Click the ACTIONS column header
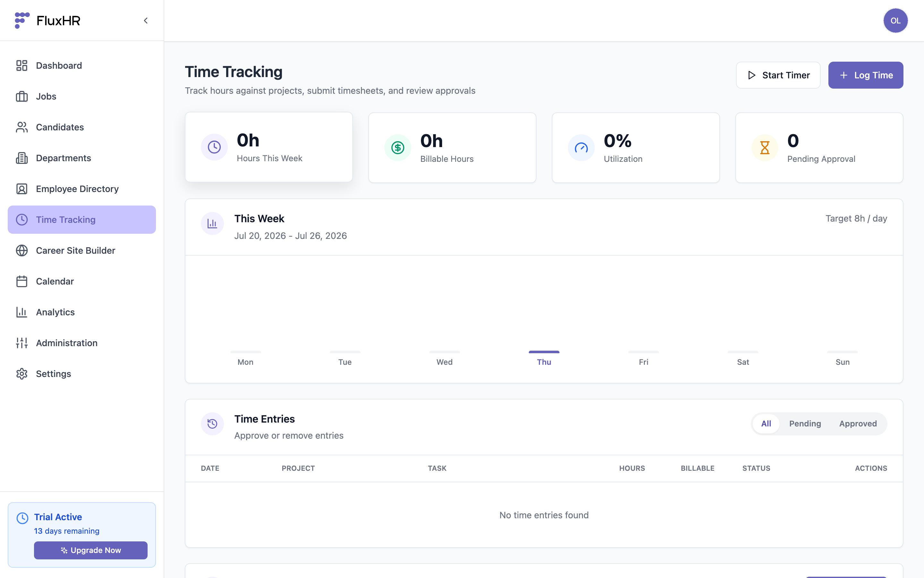 [871, 468]
